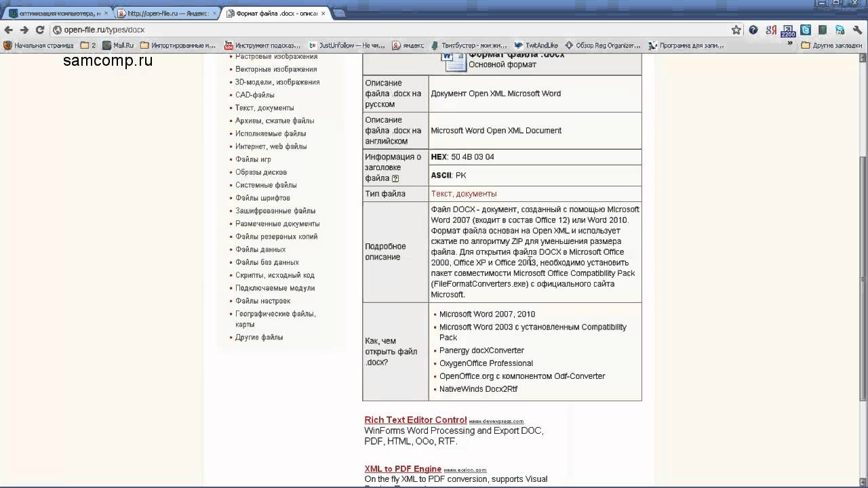Open the 'Системные файлы' category

266,185
